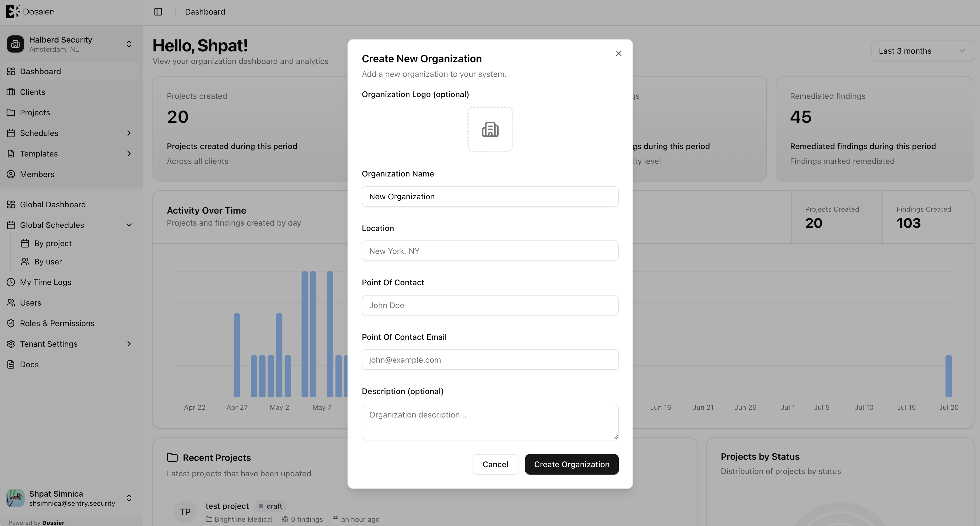Click the Shpat Simnica avatar image
Image resolution: width=980 pixels, height=526 pixels.
click(15, 498)
